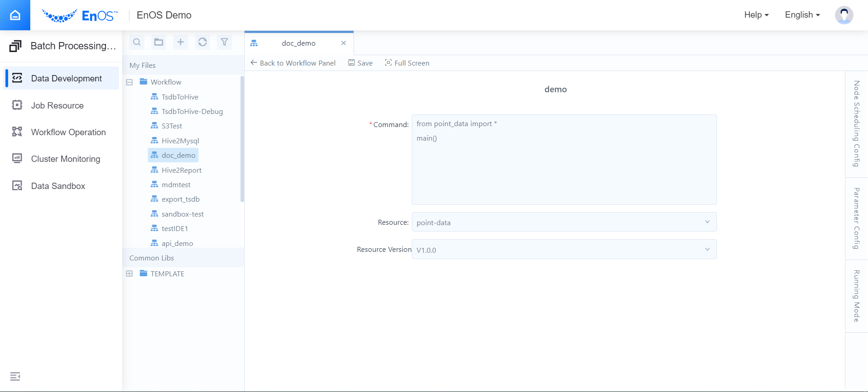
Task: Click the EnOS Demo title text
Action: click(x=164, y=15)
